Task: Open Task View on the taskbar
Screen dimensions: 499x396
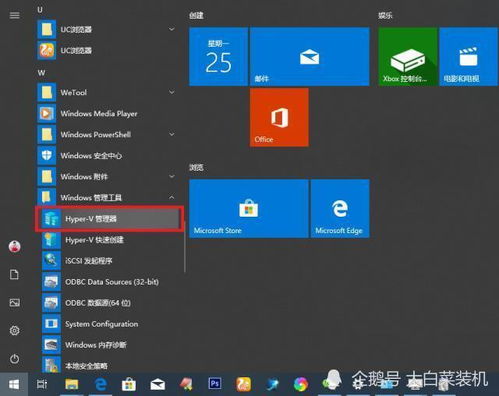Action: [x=42, y=384]
